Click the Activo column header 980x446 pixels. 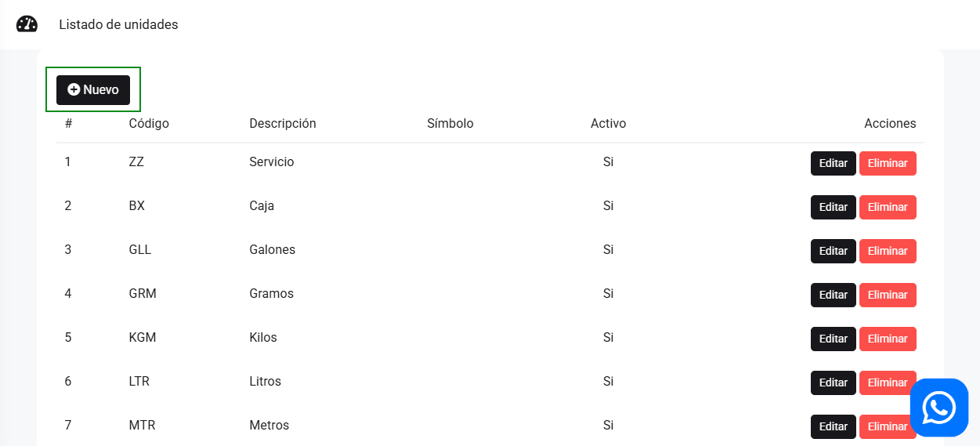[608, 124]
